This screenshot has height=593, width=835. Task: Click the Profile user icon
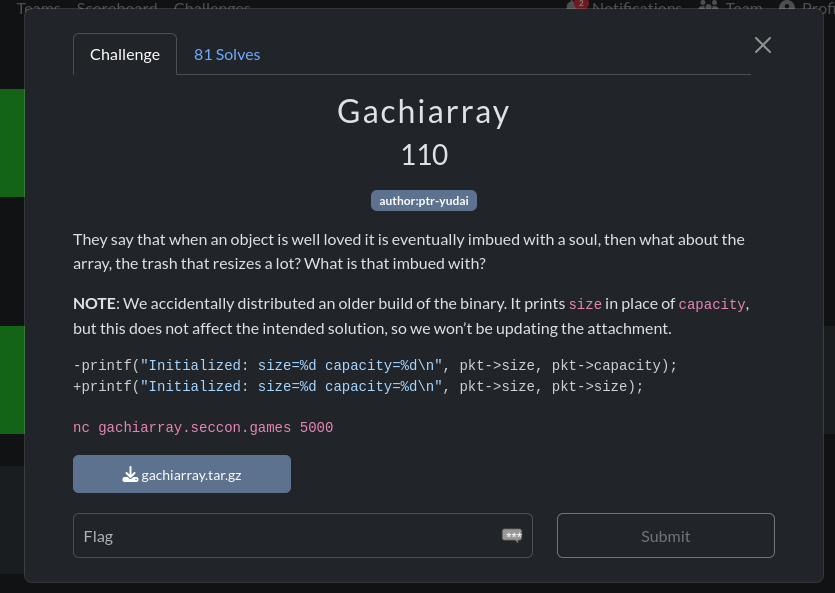click(x=787, y=8)
